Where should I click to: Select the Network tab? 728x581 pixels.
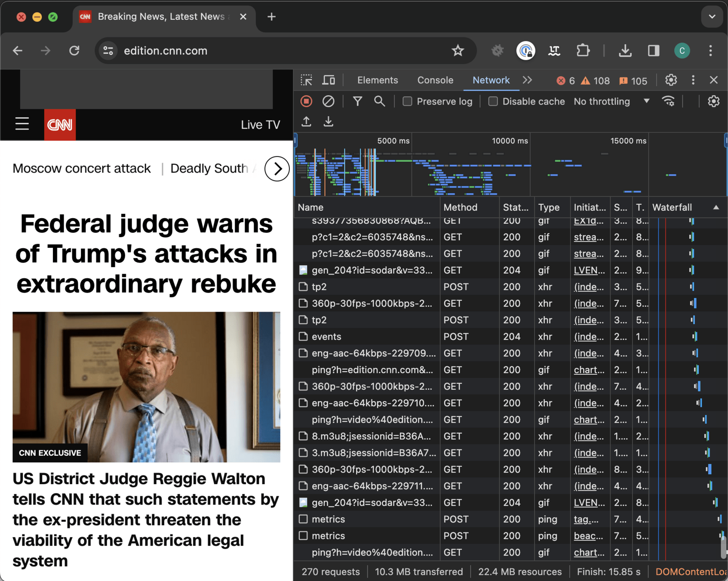point(491,80)
